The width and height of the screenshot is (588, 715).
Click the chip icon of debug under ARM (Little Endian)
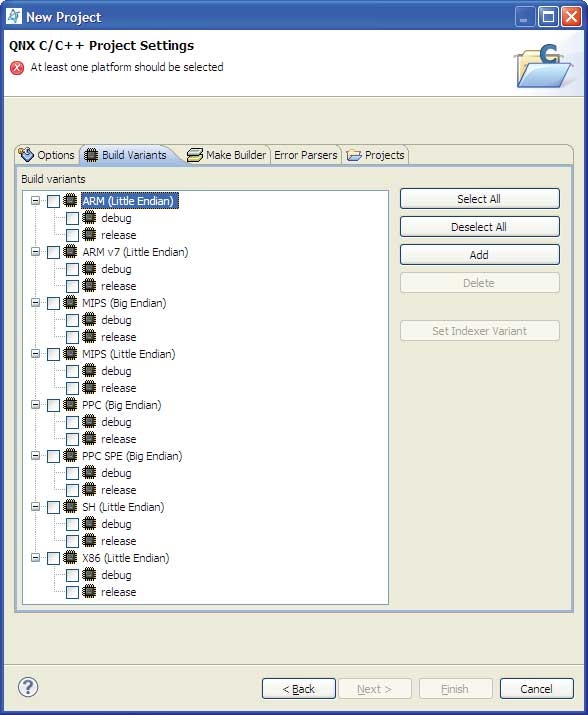pyautogui.click(x=89, y=218)
